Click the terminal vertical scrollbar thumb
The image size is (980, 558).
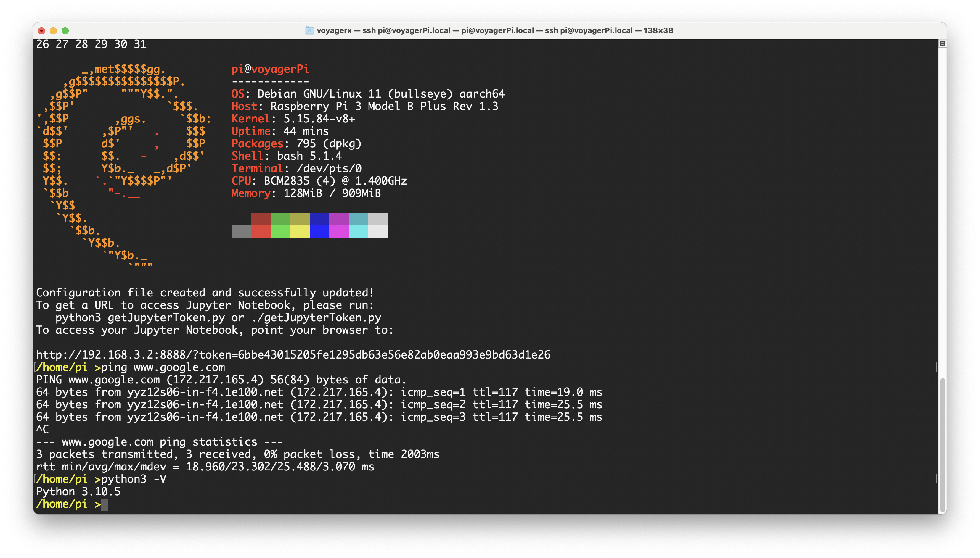(x=942, y=445)
